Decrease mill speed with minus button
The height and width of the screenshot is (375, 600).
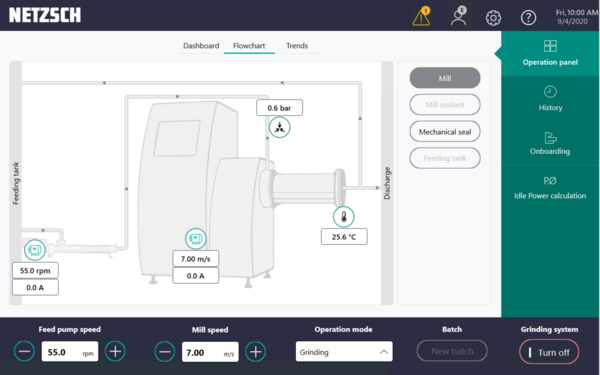pyautogui.click(x=165, y=352)
